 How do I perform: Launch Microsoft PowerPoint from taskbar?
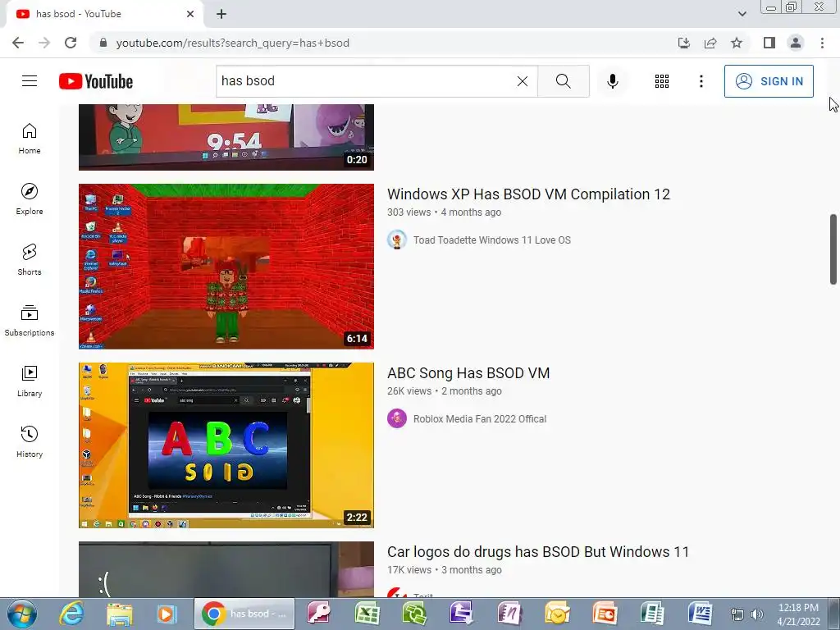click(x=605, y=614)
